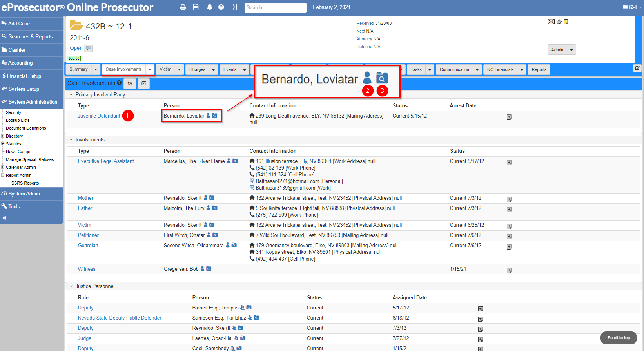Open person icon for Marcellus, The Silver Flame
This screenshot has height=351, width=644.
pos(229,161)
